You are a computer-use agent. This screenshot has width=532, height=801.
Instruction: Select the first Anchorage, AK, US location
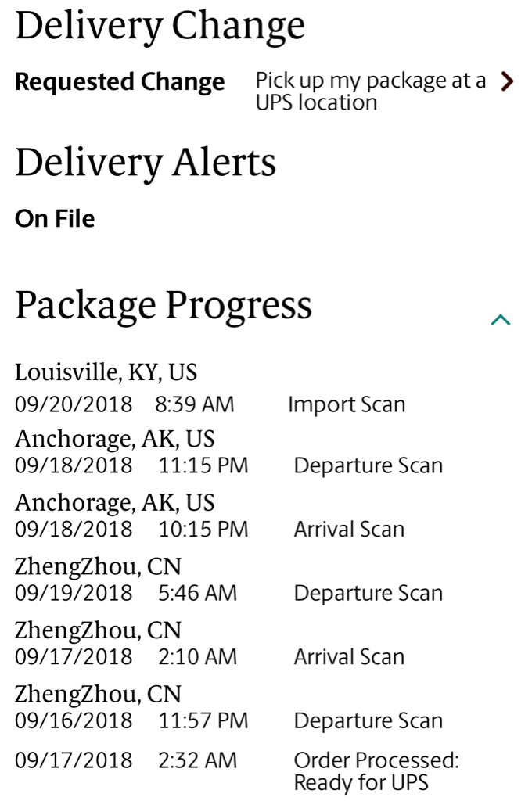(114, 440)
